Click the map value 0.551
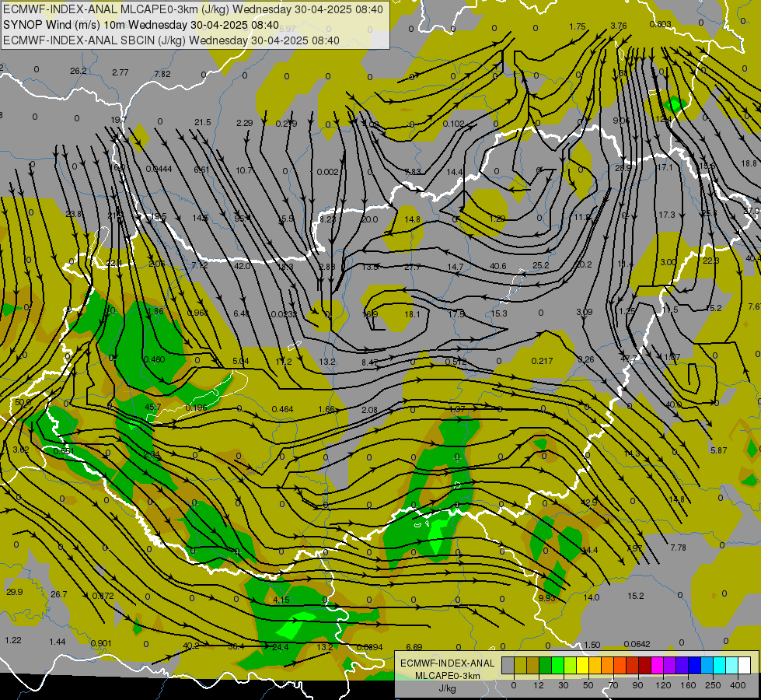 pos(64,451)
